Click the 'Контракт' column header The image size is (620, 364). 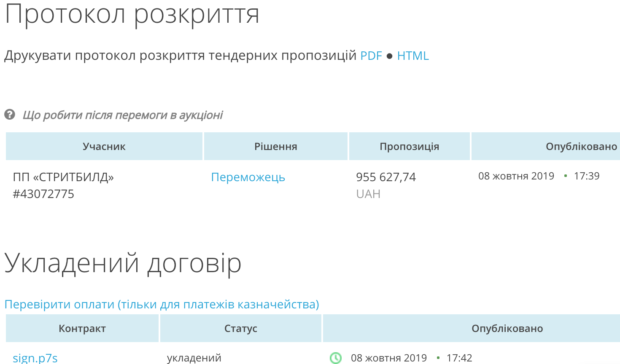point(82,329)
